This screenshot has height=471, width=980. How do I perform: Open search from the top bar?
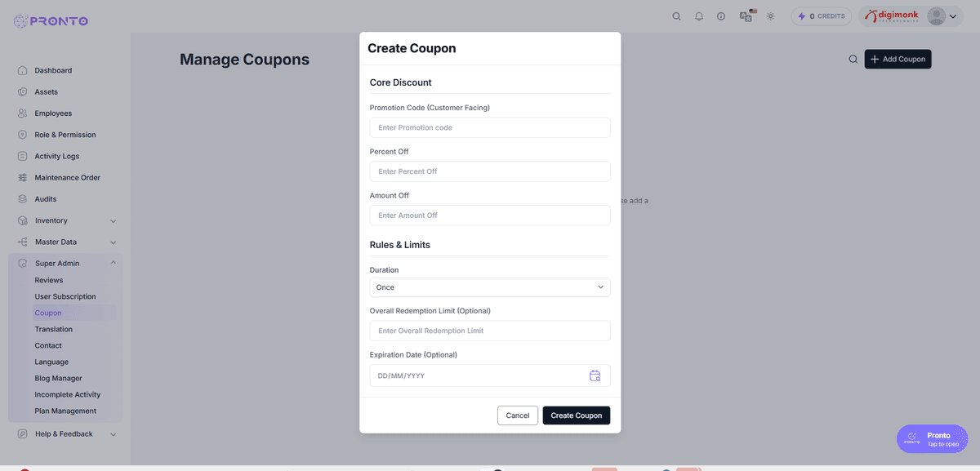[676, 16]
